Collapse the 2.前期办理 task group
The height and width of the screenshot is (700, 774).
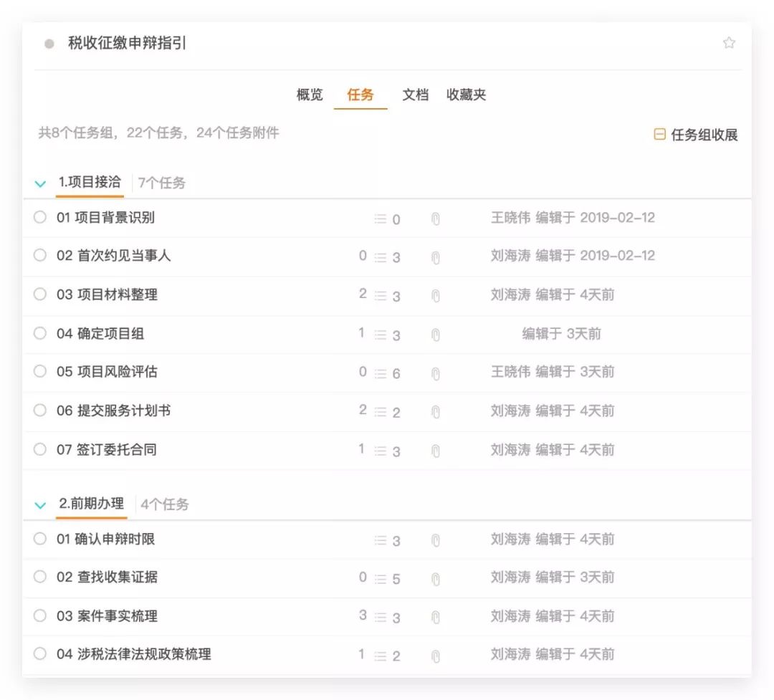[41, 505]
